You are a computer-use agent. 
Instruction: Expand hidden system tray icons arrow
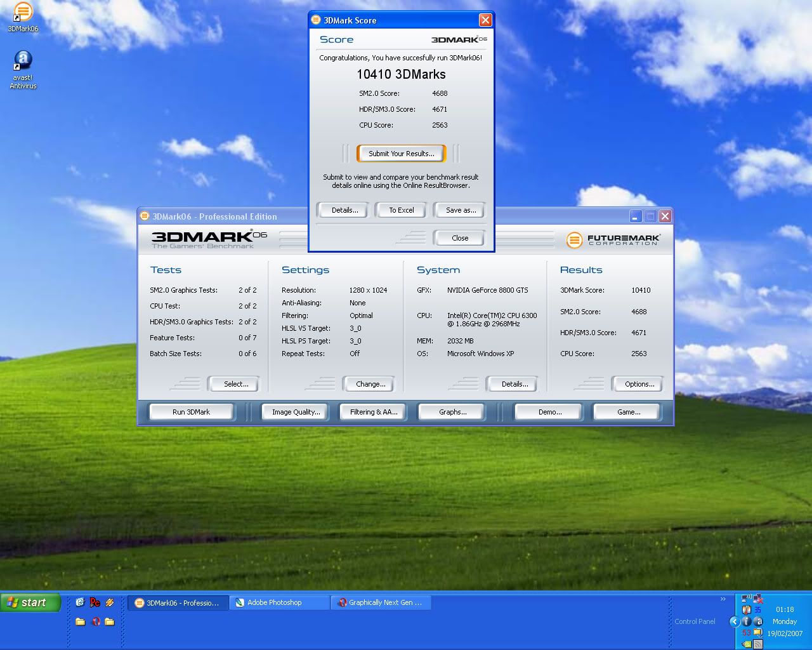tap(735, 621)
